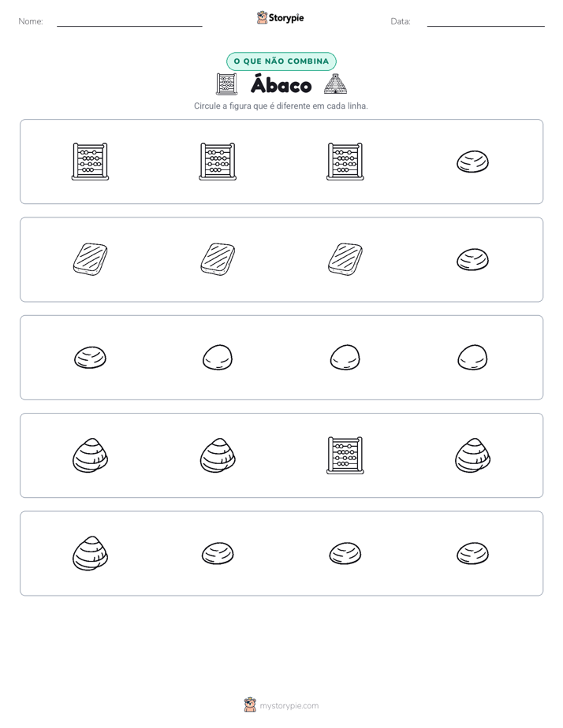563x728 pixels.
Task: Click the abacus in the fourth row
Action: coord(345,455)
